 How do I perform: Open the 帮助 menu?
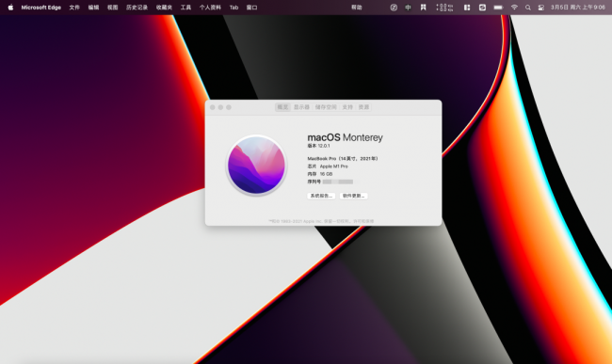click(x=356, y=8)
